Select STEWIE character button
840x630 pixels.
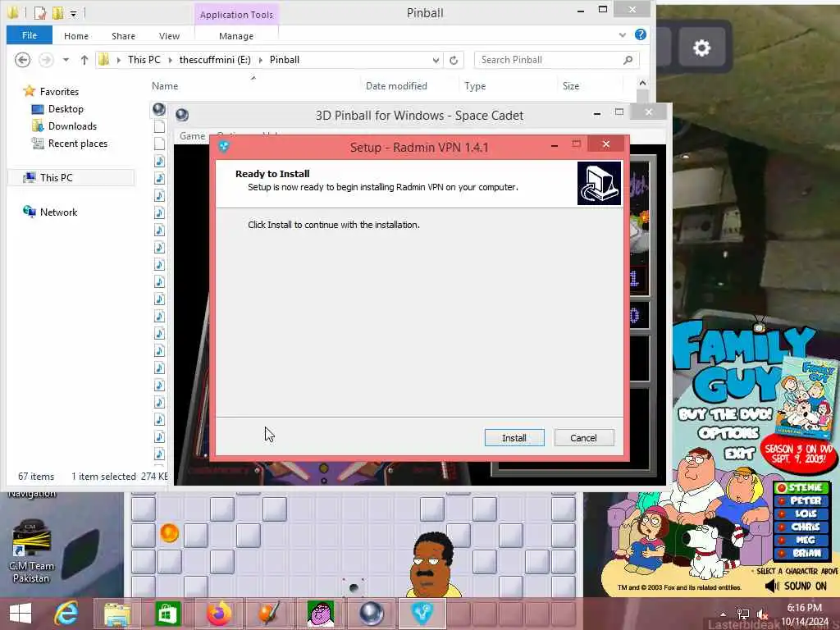pos(802,487)
